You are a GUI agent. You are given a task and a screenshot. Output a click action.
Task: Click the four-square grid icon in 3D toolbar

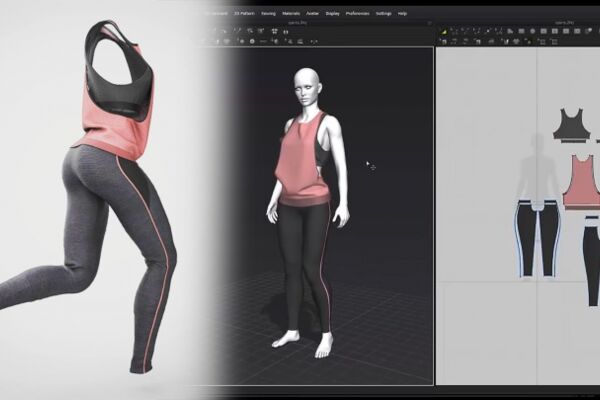(x=274, y=31)
